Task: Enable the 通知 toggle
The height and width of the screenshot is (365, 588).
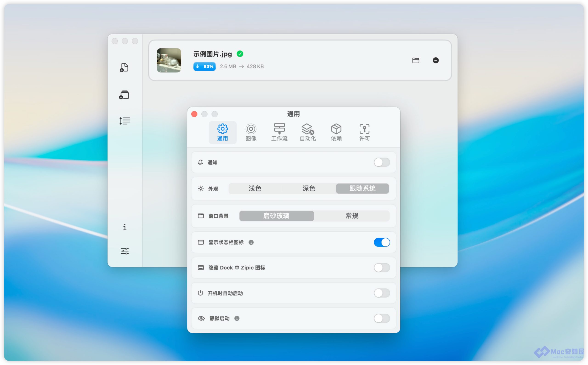Action: coord(382,162)
